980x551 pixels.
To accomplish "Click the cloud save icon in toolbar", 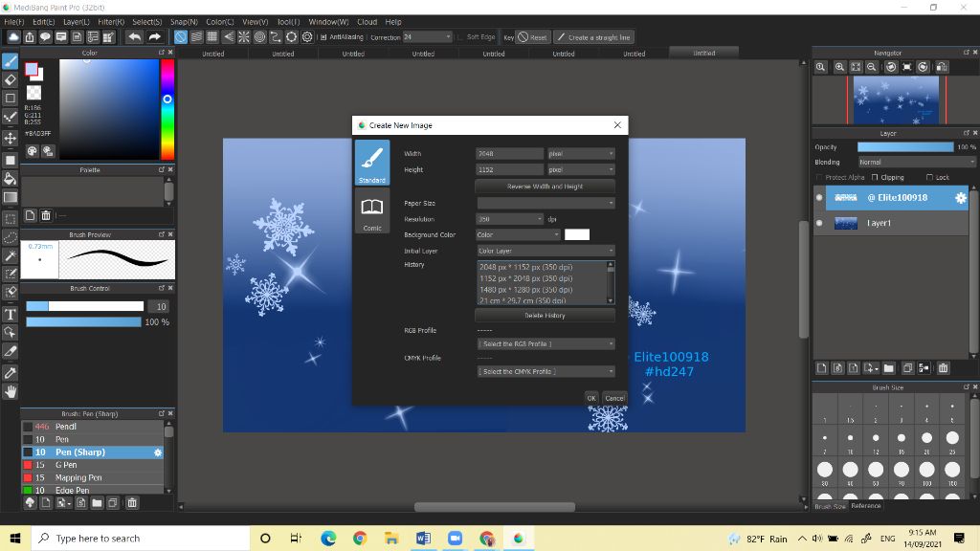I will 13,37.
